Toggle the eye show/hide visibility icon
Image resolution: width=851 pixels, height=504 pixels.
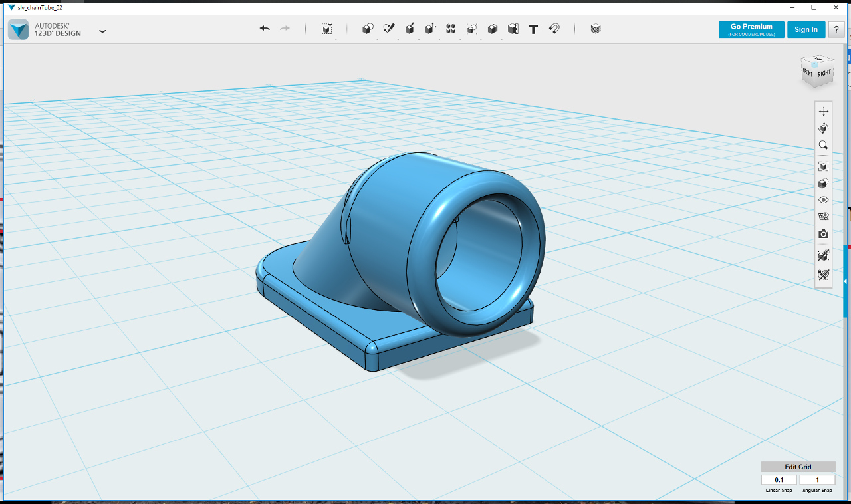pyautogui.click(x=824, y=200)
